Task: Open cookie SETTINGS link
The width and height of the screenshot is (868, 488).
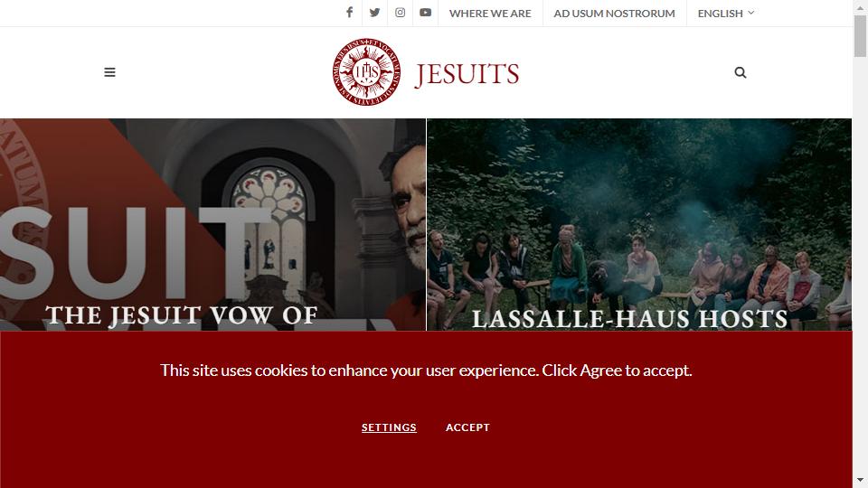Action: 389,427
